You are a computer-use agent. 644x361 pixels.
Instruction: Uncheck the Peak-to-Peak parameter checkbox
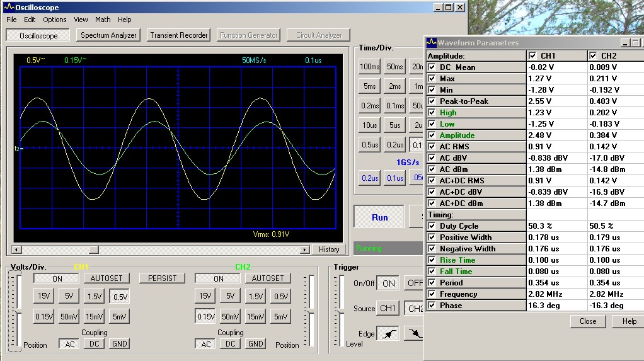[432, 101]
